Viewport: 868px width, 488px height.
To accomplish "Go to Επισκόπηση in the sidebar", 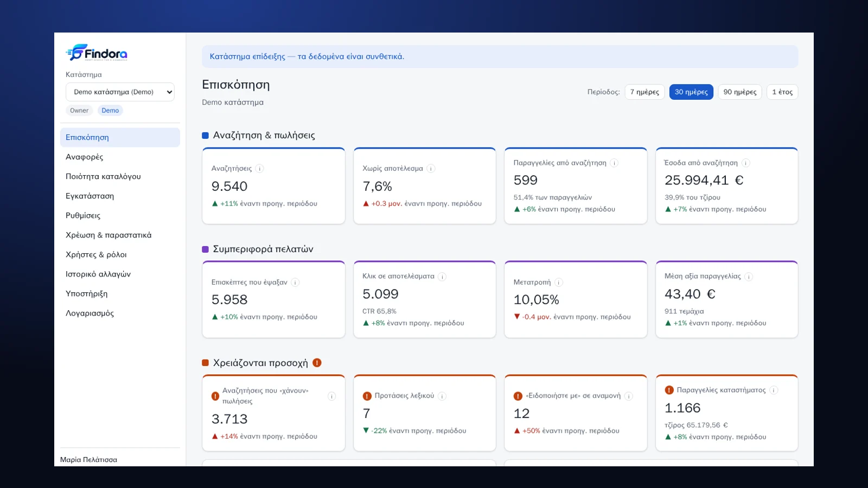I will pyautogui.click(x=120, y=138).
